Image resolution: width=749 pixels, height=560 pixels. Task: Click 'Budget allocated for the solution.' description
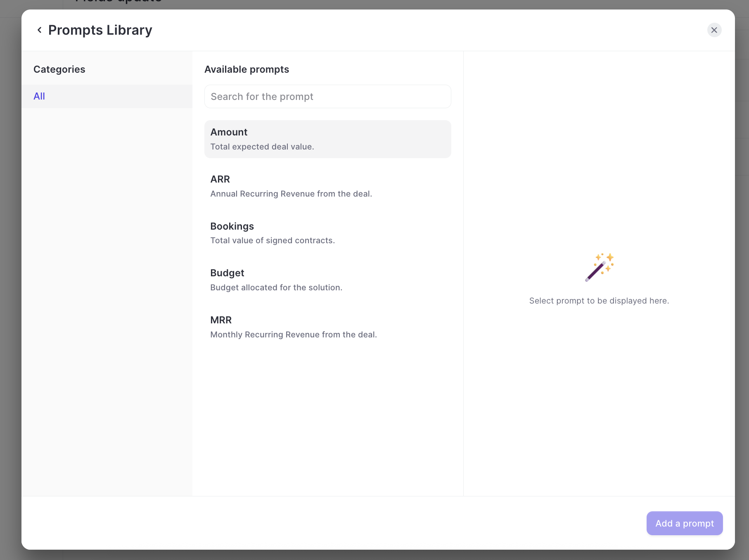click(276, 287)
